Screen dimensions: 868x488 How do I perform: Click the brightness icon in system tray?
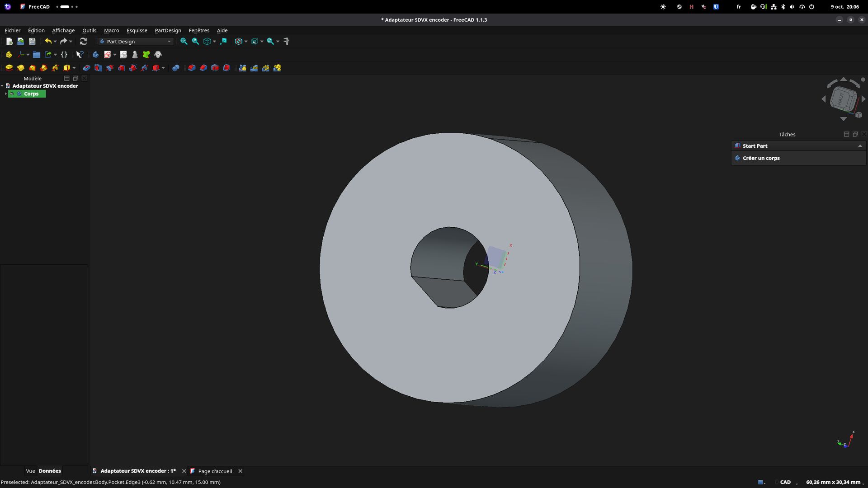click(663, 7)
